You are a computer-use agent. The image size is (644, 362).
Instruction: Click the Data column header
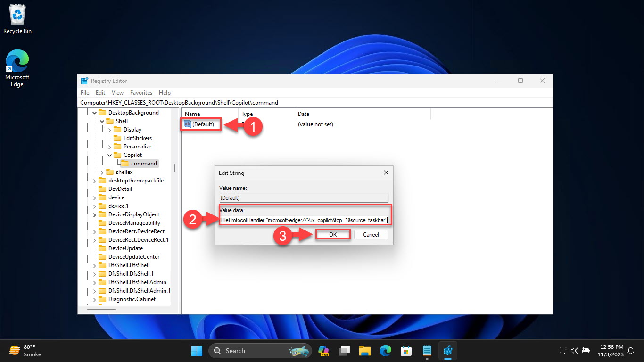pyautogui.click(x=363, y=114)
